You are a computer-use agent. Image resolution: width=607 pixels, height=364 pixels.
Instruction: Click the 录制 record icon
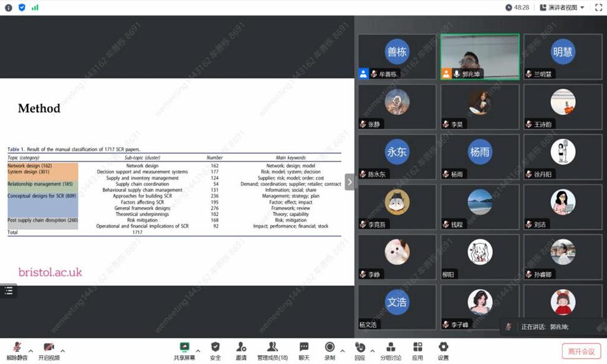(329, 348)
